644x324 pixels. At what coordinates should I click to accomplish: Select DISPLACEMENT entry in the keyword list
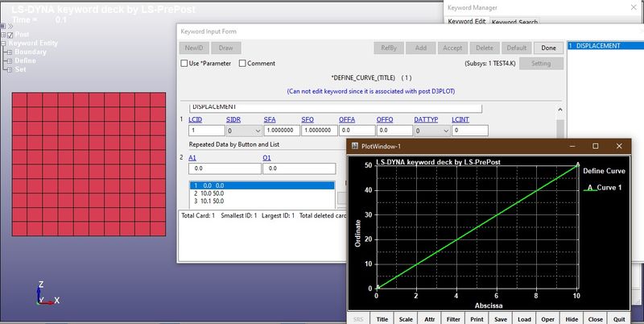605,46
